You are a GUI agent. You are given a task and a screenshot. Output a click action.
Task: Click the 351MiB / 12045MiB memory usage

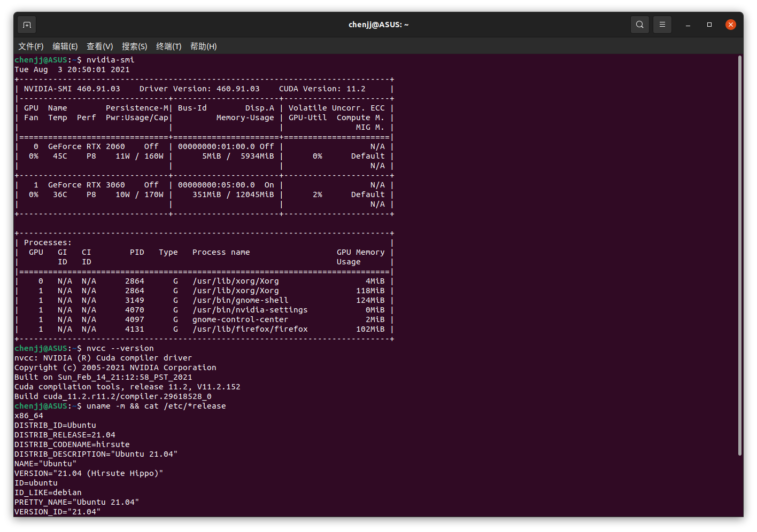pyautogui.click(x=234, y=194)
